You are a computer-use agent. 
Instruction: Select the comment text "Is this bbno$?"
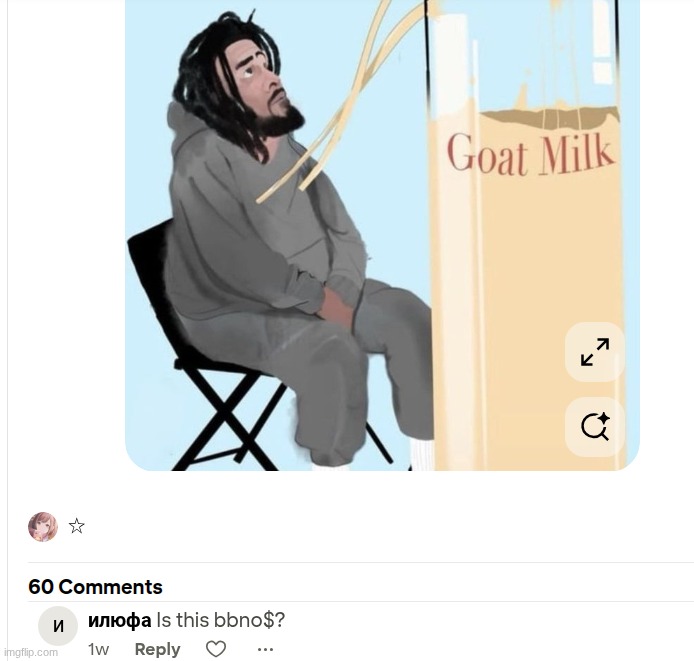click(220, 620)
